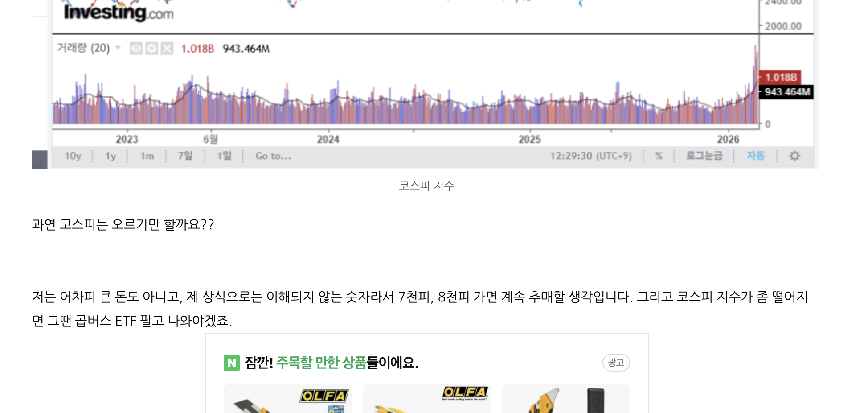Open the Go to... date selector
The image size is (868, 413).
click(272, 156)
